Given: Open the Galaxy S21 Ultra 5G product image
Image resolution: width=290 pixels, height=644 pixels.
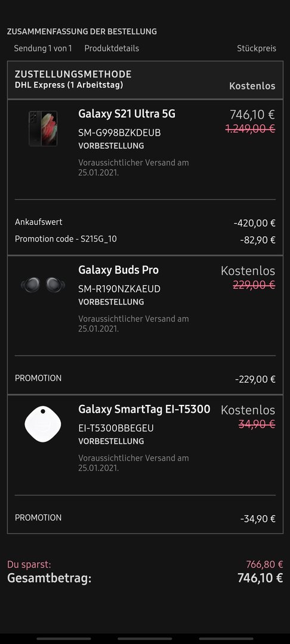Looking at the screenshot, I should tap(43, 128).
